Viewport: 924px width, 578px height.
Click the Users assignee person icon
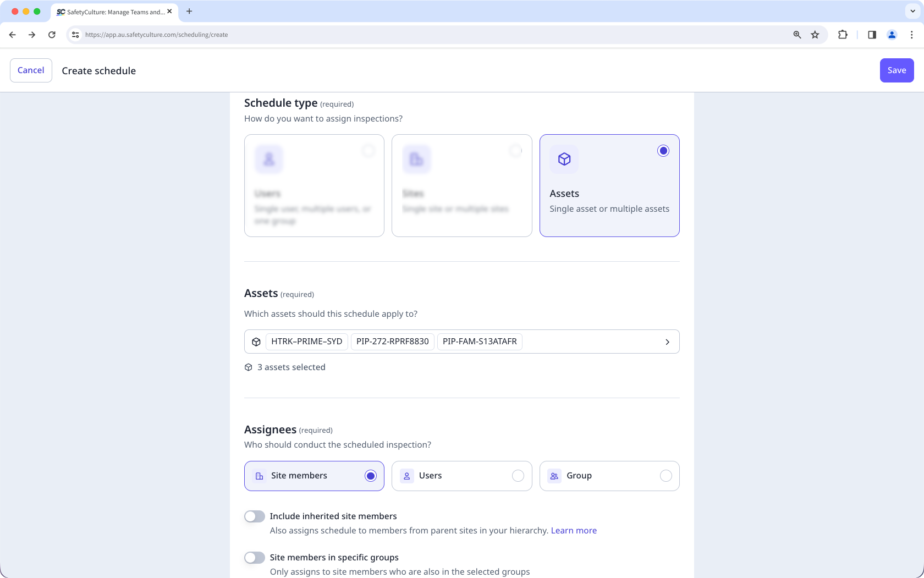point(407,476)
